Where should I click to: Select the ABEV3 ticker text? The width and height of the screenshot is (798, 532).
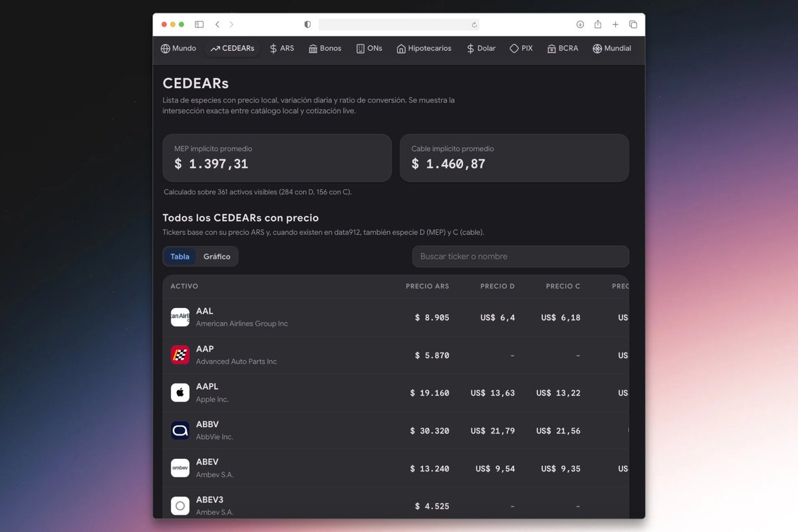pos(210,499)
